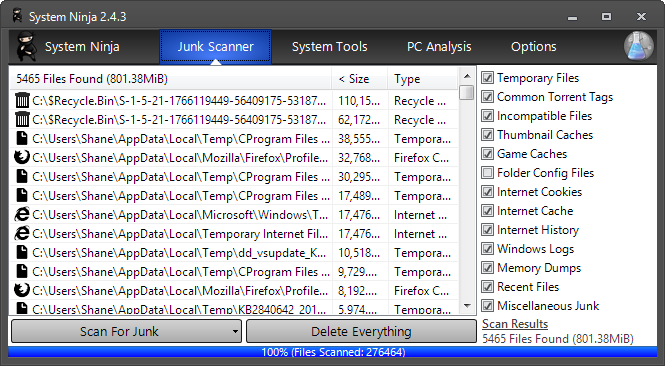Click the status text 5465 Files Found under Scan Results

tap(558, 339)
